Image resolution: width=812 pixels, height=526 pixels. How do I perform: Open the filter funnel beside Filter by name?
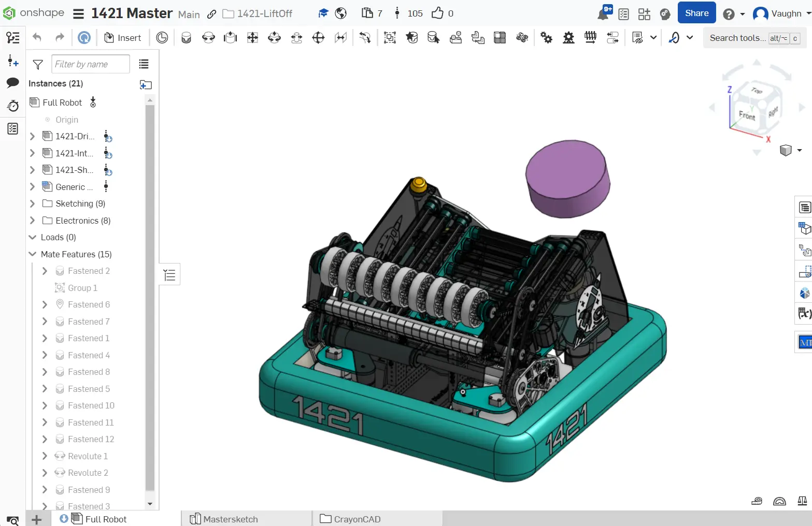(x=38, y=64)
